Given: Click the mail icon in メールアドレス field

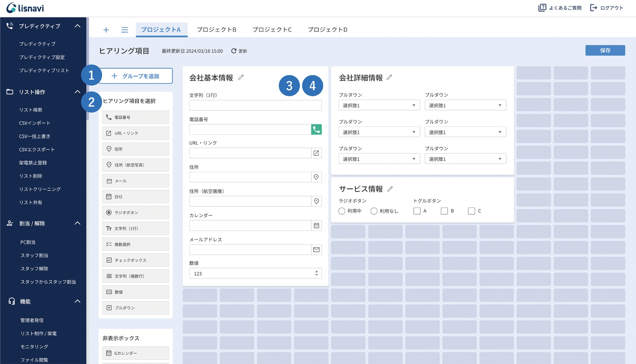Looking at the screenshot, I should [x=316, y=250].
